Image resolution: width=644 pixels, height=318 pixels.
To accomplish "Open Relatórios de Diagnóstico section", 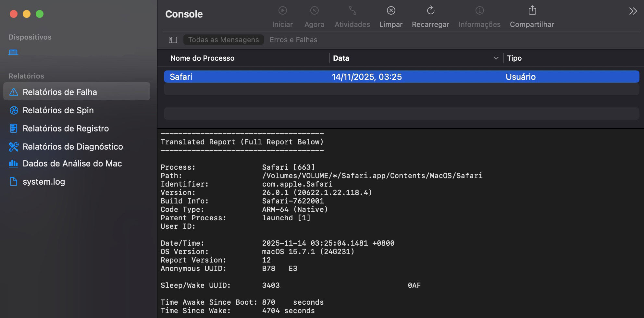I will pyautogui.click(x=73, y=146).
